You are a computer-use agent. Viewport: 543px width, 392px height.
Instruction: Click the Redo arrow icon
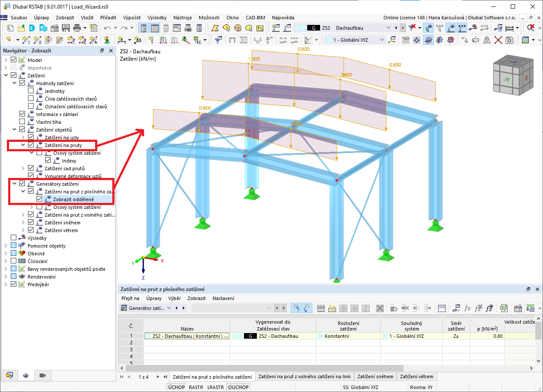124,28
